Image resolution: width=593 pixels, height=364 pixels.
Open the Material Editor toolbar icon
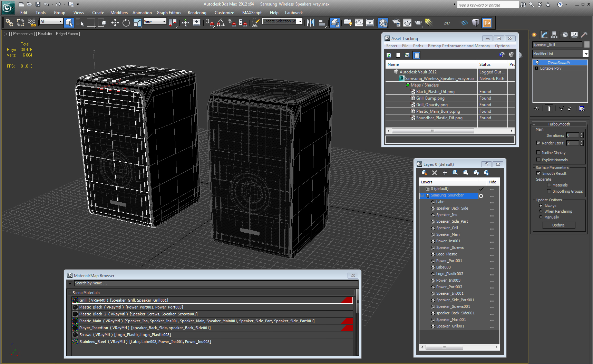click(383, 23)
